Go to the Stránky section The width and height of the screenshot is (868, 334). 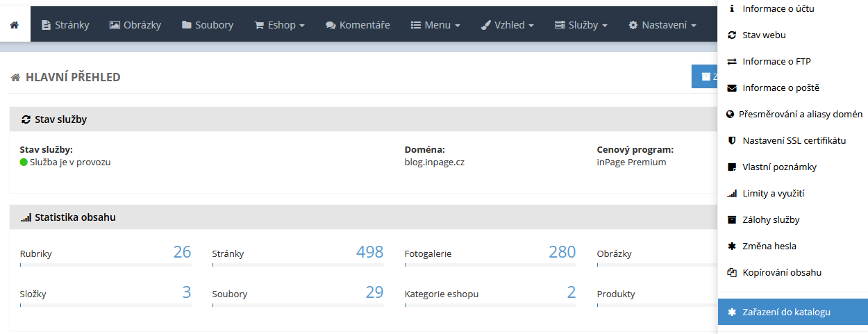[x=65, y=25]
